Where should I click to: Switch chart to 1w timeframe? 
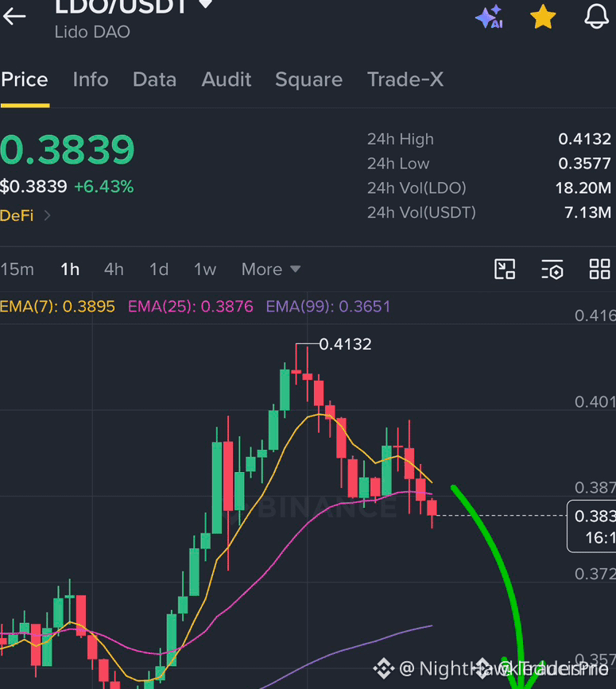205,269
